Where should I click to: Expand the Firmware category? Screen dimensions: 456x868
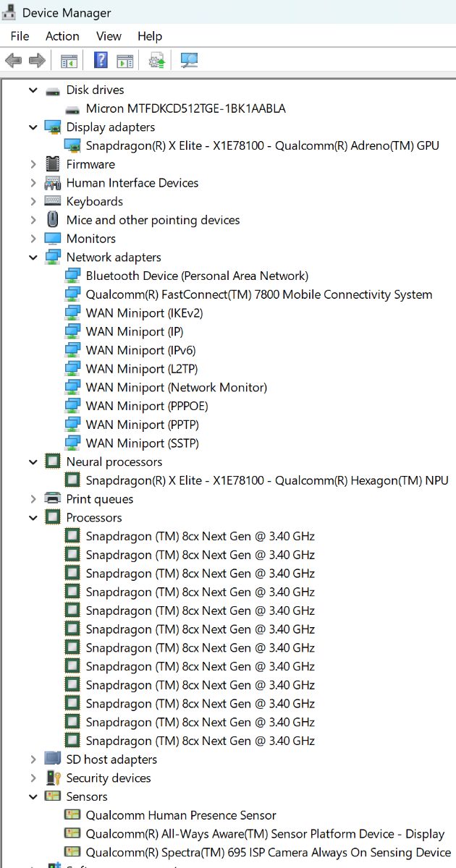pyautogui.click(x=33, y=164)
